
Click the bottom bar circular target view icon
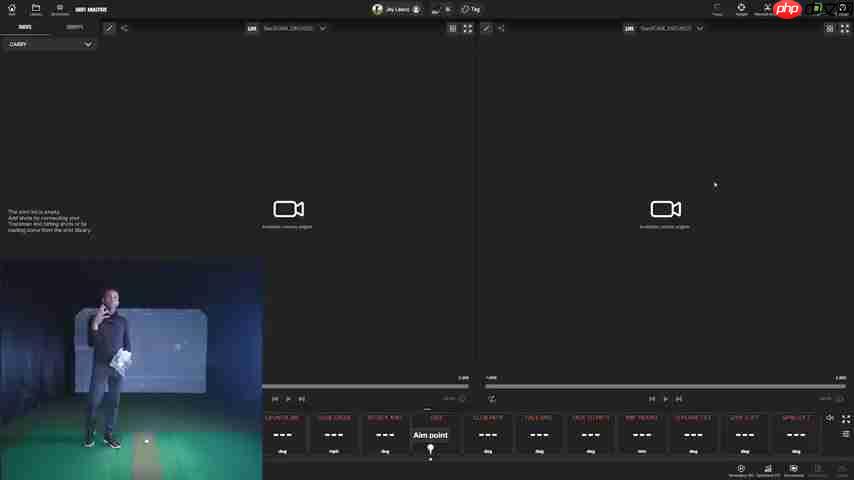click(x=741, y=470)
